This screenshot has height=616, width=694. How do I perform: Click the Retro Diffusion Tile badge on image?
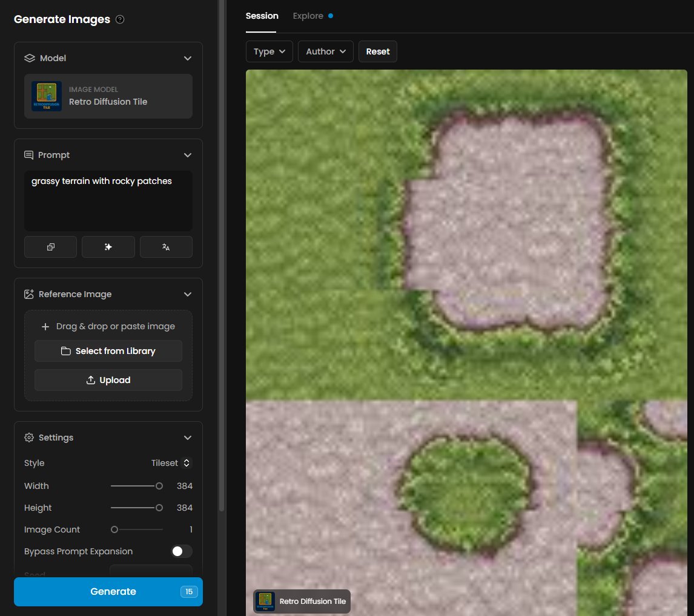302,601
